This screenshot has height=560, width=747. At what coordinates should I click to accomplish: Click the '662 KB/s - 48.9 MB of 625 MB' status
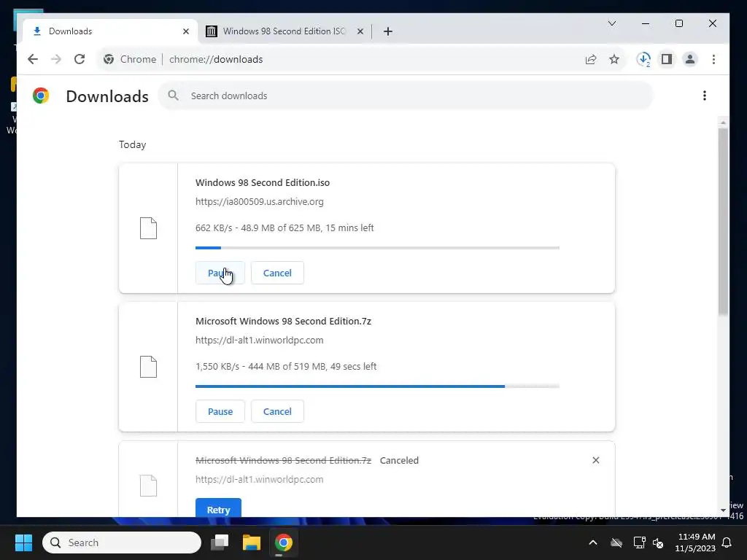[x=285, y=227]
